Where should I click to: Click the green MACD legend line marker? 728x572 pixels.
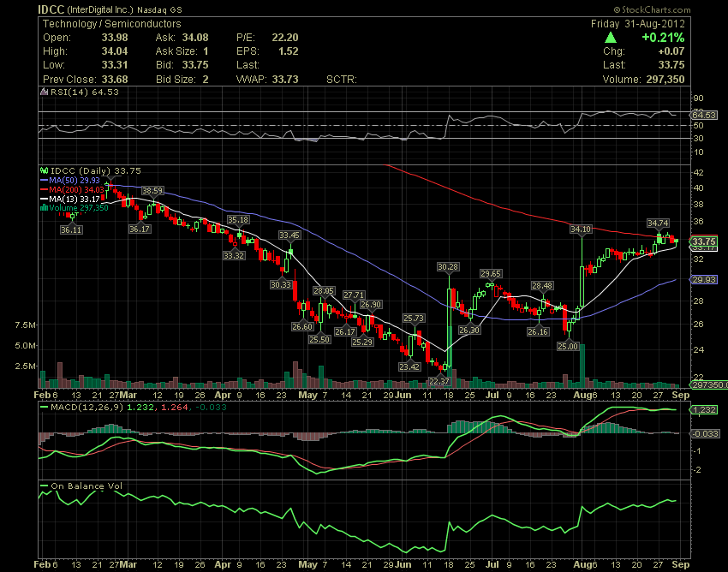coord(44,408)
